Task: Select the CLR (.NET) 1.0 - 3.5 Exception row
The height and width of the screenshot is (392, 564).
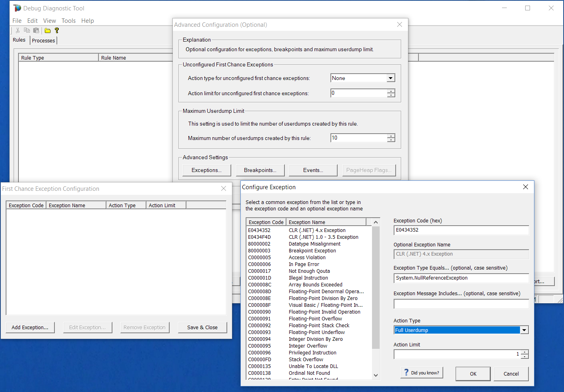Action: [309, 237]
